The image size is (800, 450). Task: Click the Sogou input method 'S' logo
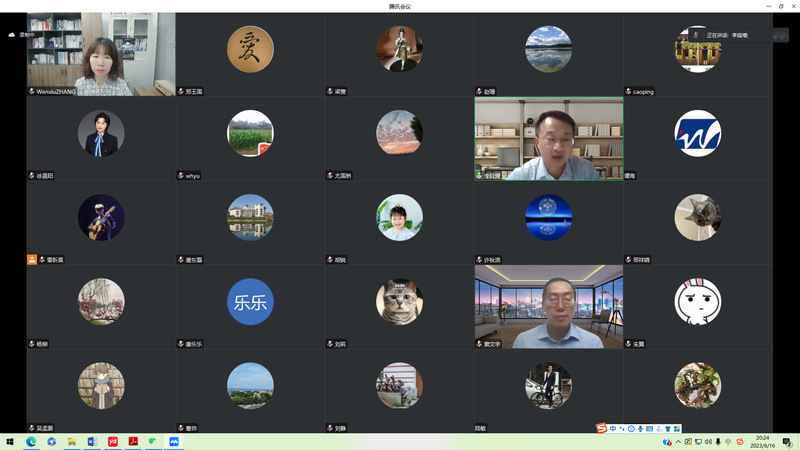click(x=602, y=429)
